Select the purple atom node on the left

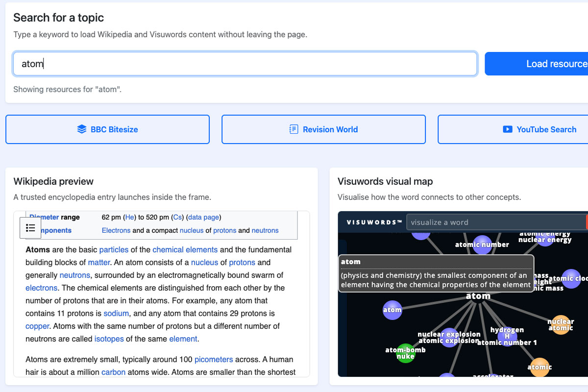pos(392,310)
